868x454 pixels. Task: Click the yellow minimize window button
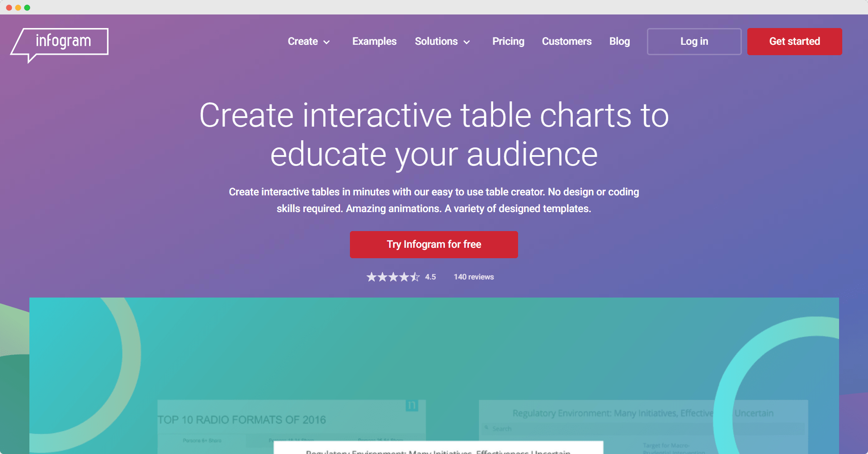(x=18, y=8)
